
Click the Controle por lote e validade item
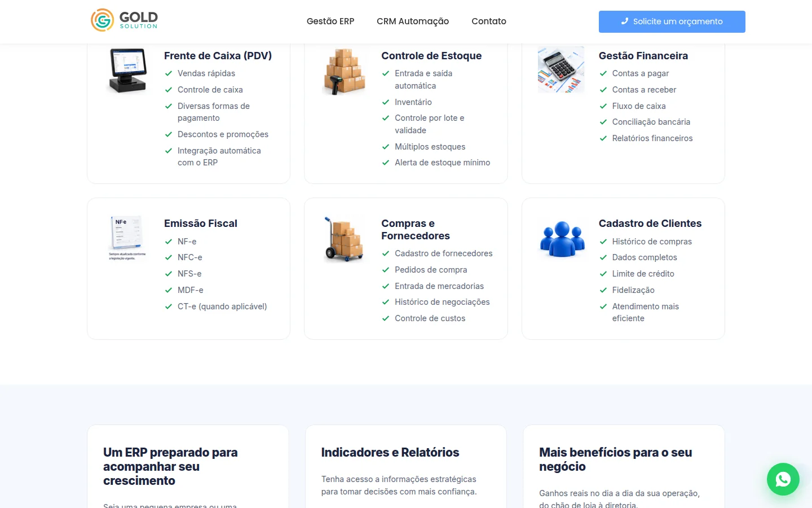pyautogui.click(x=430, y=124)
